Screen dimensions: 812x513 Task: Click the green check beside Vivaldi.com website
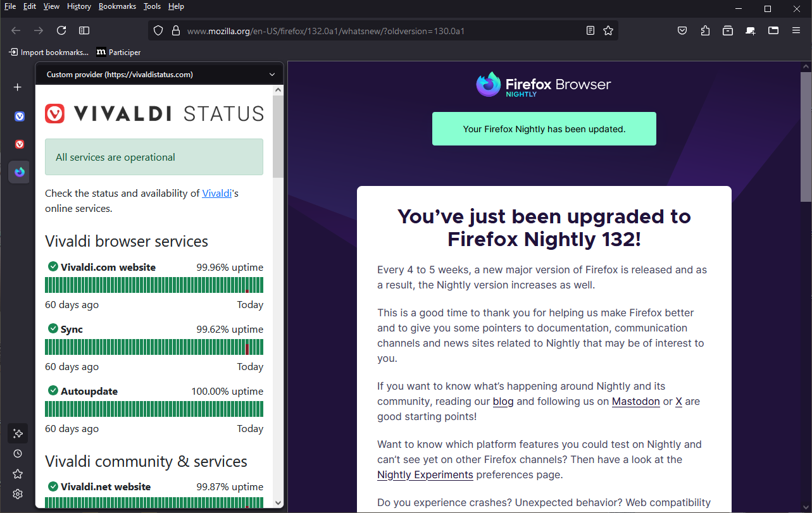53,267
